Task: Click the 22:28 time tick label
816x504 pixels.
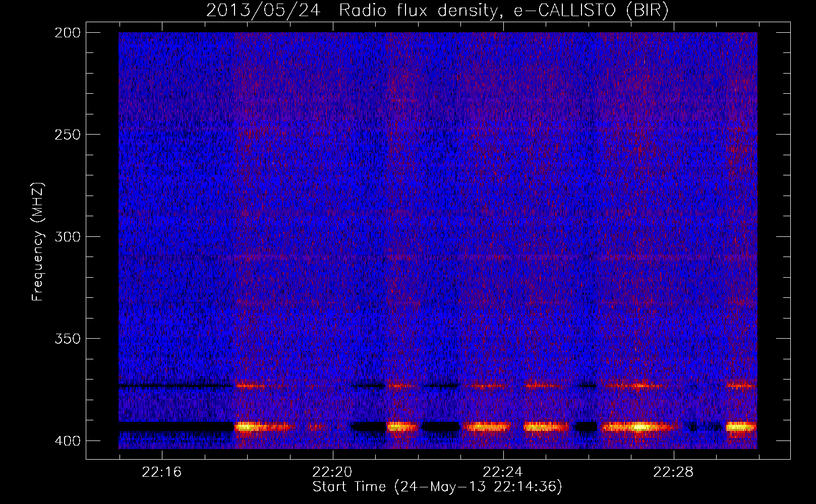Action: pos(673,472)
